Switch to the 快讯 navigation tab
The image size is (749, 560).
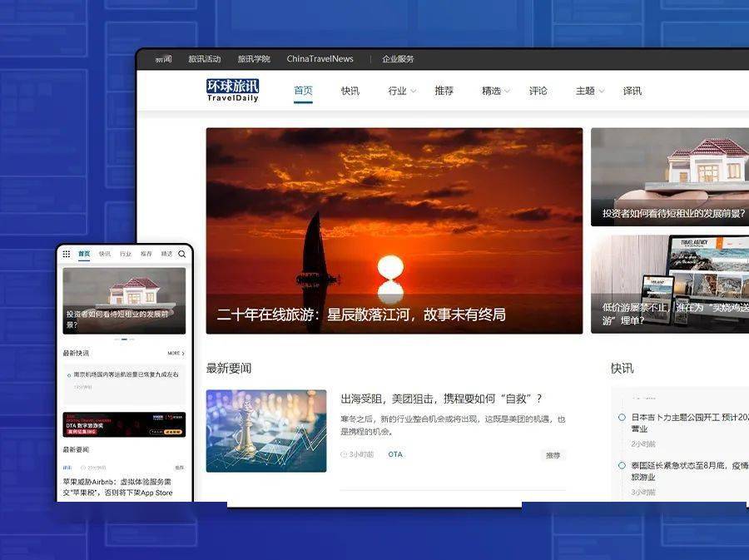point(350,91)
